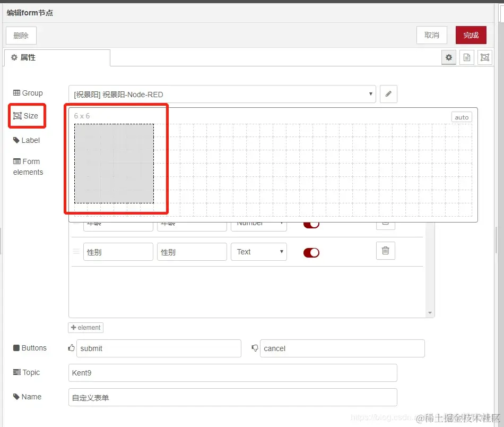Viewport: 504px width, 427px height.
Task: Open node description document icon
Action: coord(467,57)
